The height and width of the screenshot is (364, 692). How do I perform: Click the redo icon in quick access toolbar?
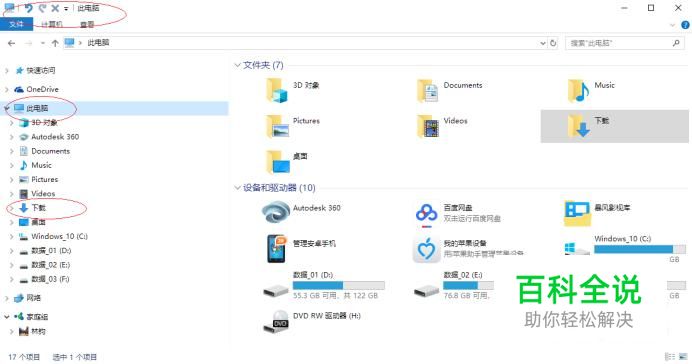pos(42,8)
